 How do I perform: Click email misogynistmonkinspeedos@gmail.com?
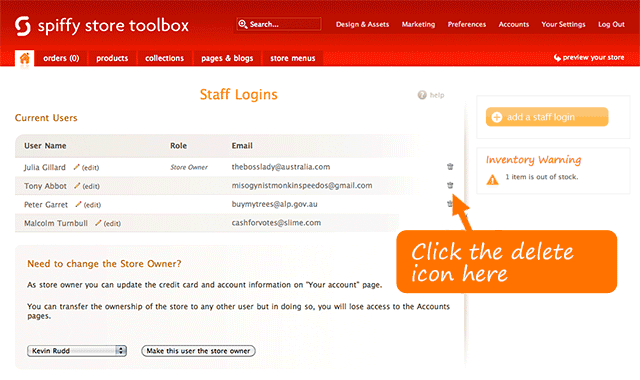click(x=302, y=186)
